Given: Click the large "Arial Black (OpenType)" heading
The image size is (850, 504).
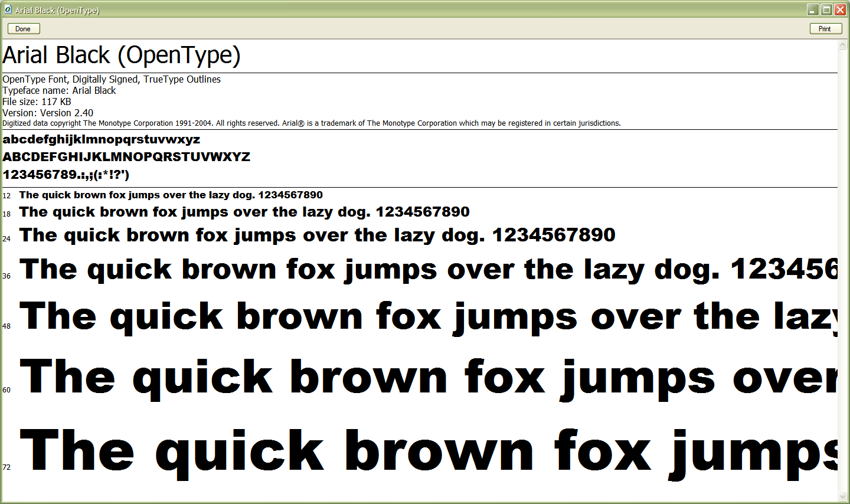Looking at the screenshot, I should (x=122, y=55).
